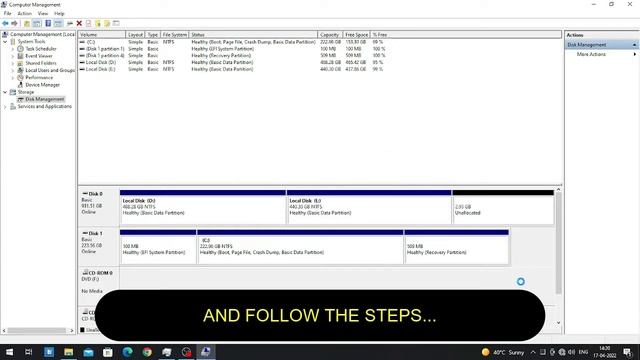Select the (C:) volume row in list

point(233,42)
